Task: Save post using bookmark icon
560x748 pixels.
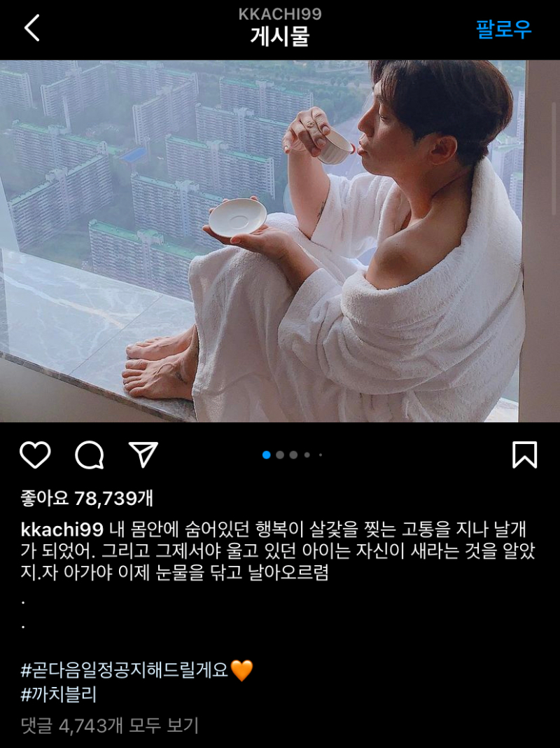Action: (x=525, y=455)
